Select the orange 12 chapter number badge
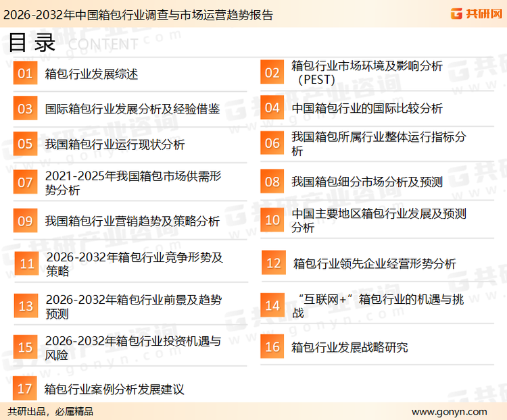This screenshot has height=420, width=507. click(274, 263)
